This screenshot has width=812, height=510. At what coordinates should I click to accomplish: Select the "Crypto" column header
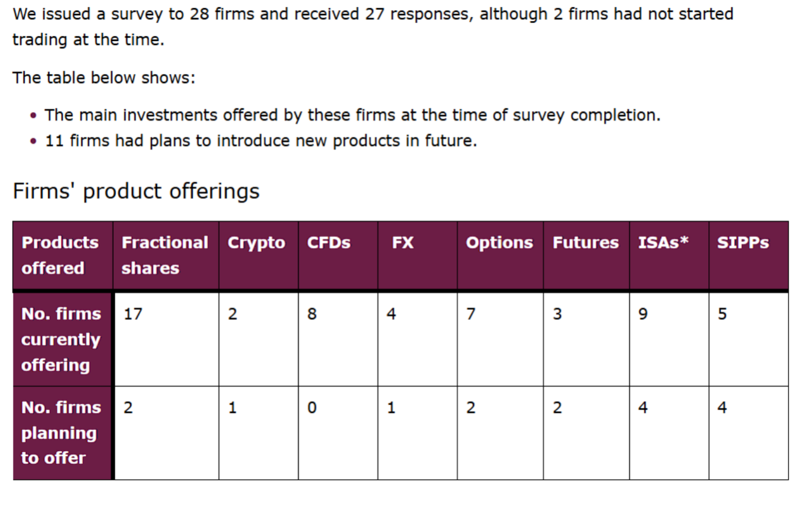(x=256, y=243)
